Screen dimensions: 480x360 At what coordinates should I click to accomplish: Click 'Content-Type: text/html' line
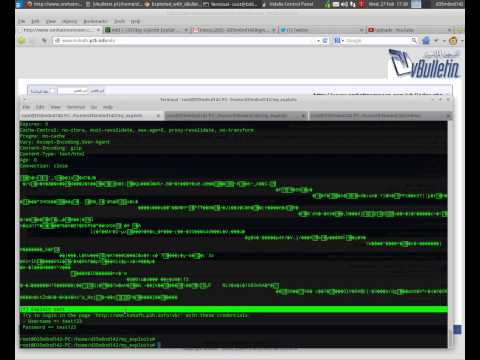coord(52,154)
